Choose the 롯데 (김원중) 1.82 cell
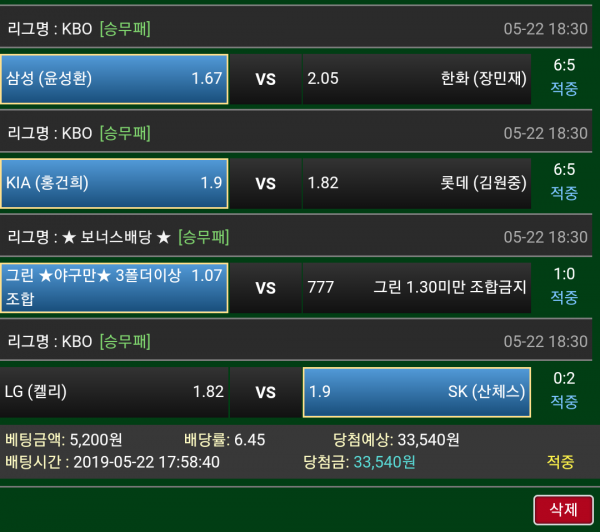The height and width of the screenshot is (532, 600). pyautogui.click(x=417, y=183)
